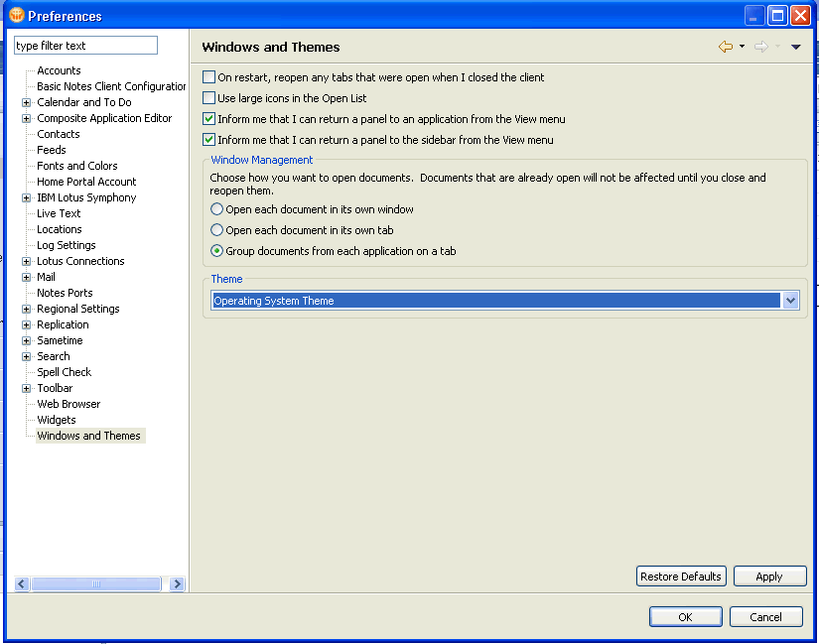Open back history dropdown arrow
The width and height of the screenshot is (820, 644).
click(x=742, y=47)
